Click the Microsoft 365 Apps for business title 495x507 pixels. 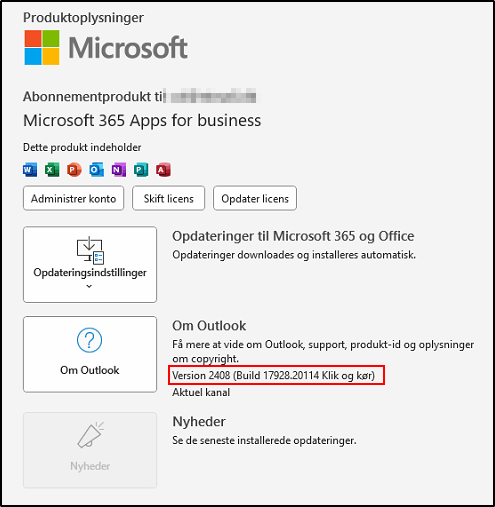[142, 120]
